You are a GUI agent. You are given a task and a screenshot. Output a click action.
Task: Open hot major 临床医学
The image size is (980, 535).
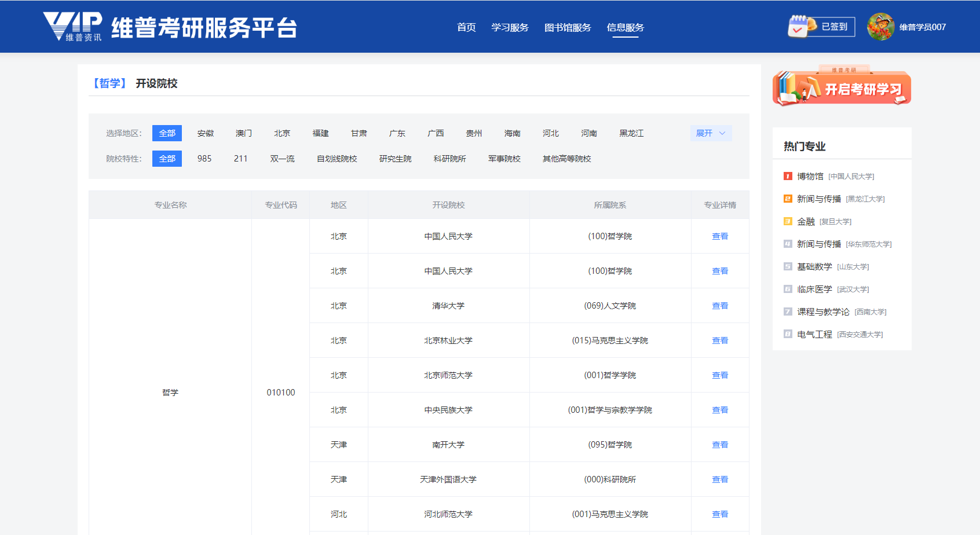pyautogui.click(x=814, y=289)
